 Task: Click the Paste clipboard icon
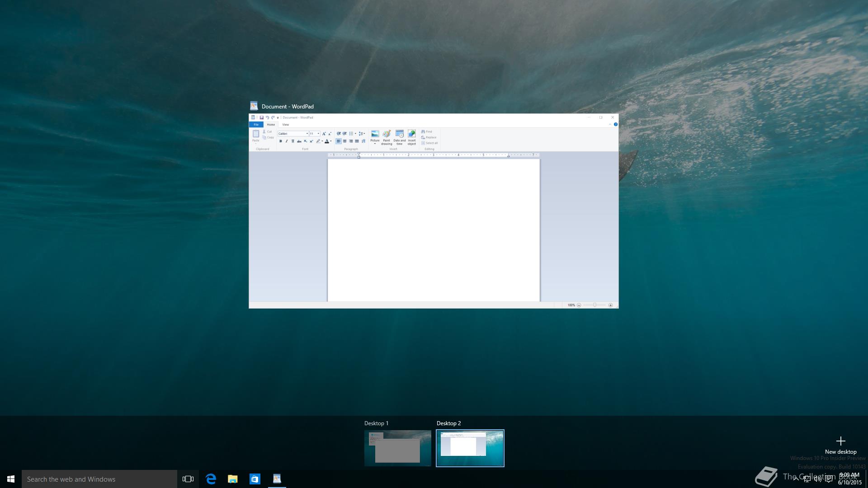256,134
